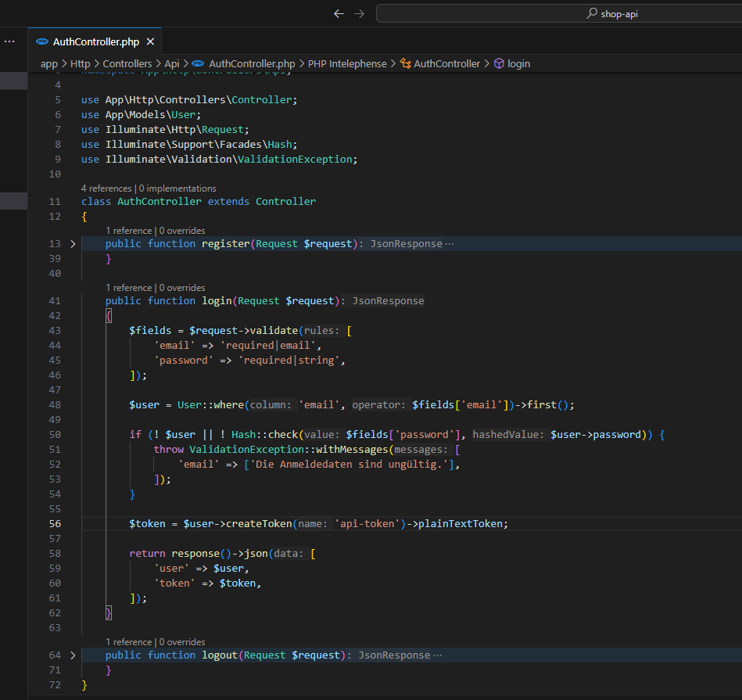This screenshot has width=742, height=700.
Task: Open the Controllers breadcrumb segment
Action: click(127, 64)
